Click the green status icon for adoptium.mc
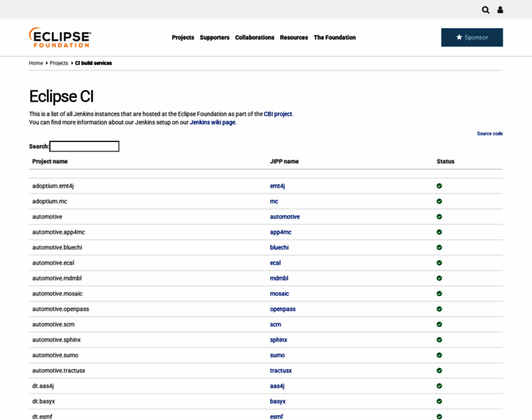The height and width of the screenshot is (420, 532). (439, 201)
